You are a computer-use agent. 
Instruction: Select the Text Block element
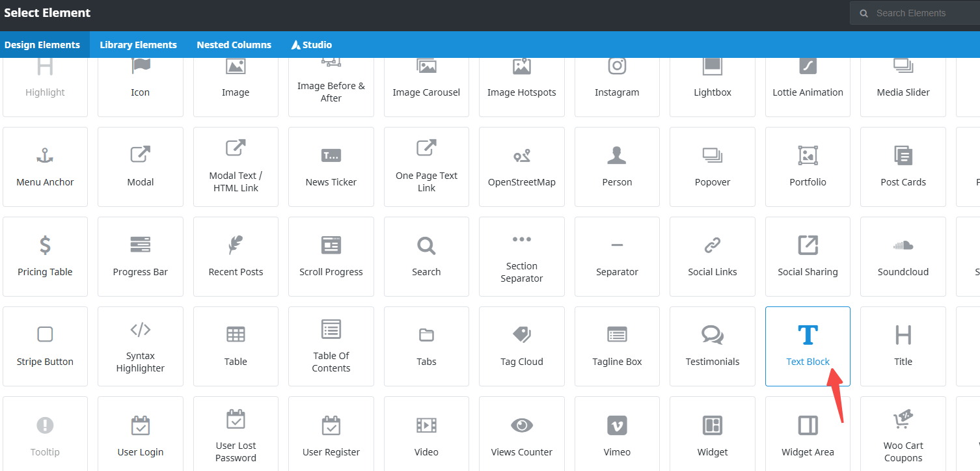(x=808, y=346)
